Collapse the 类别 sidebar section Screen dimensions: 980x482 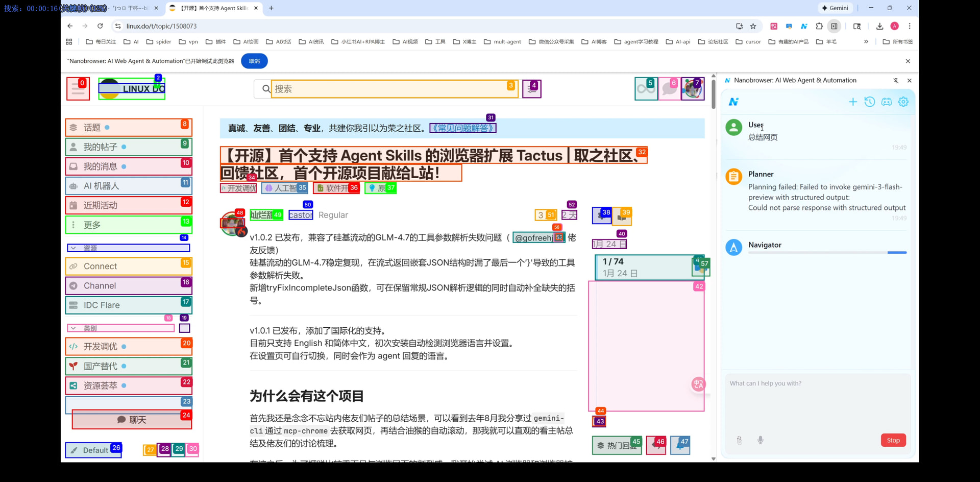pyautogui.click(x=121, y=328)
